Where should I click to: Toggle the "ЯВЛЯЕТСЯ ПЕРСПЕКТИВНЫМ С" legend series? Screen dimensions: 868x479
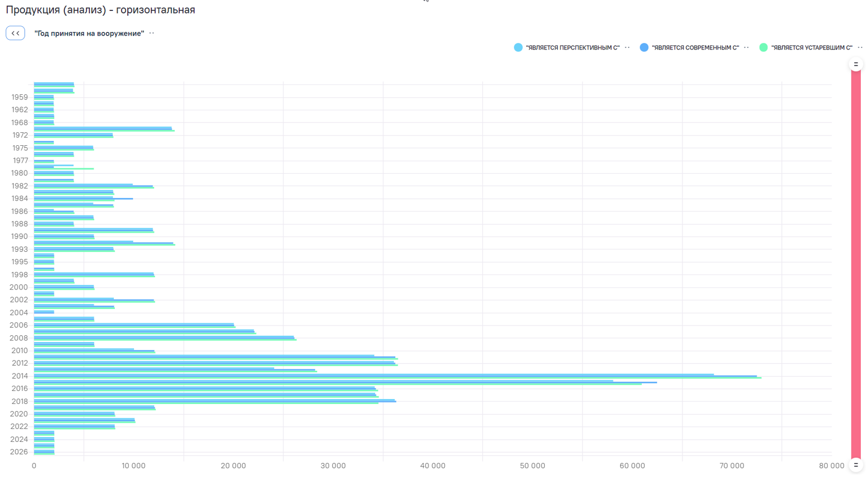click(572, 47)
